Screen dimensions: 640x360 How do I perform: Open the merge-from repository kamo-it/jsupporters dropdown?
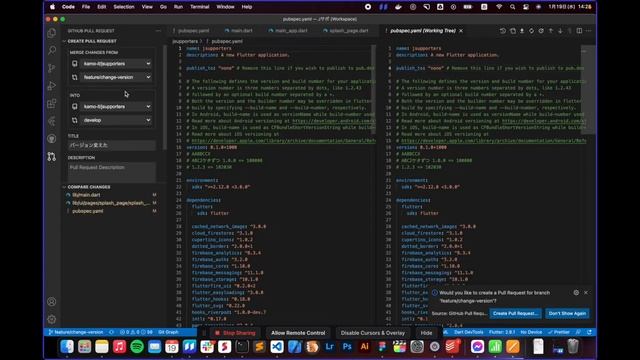116,64
